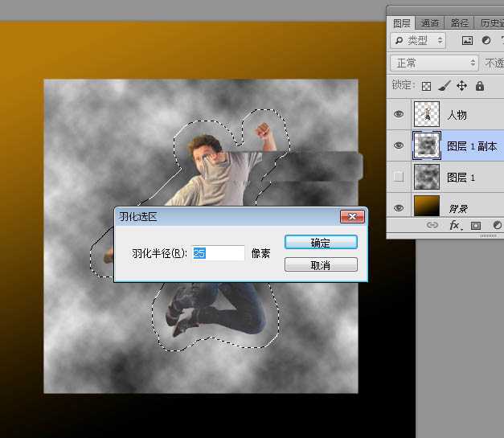
Task: Open the fx layer style menu
Action: click(x=454, y=226)
